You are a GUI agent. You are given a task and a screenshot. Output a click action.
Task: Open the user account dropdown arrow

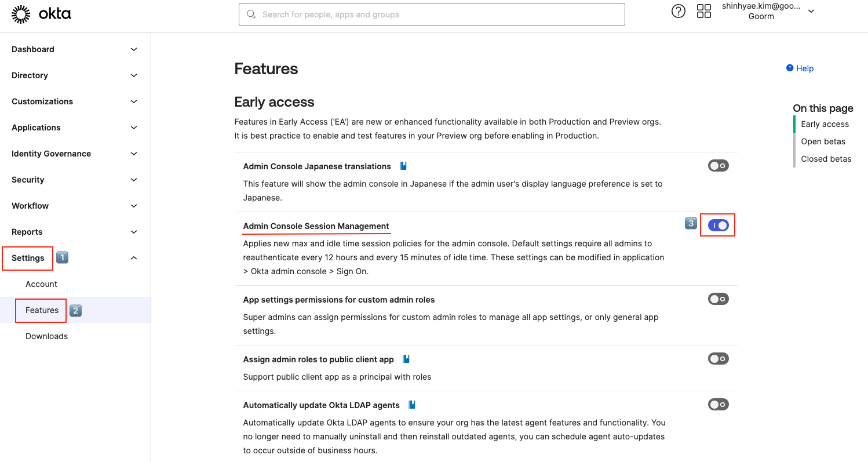(811, 11)
